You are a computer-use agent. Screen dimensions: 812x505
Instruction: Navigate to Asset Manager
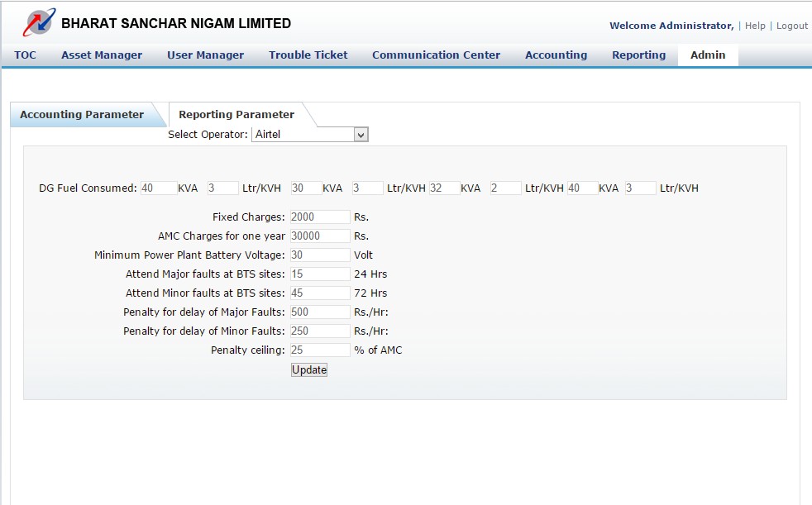click(102, 55)
